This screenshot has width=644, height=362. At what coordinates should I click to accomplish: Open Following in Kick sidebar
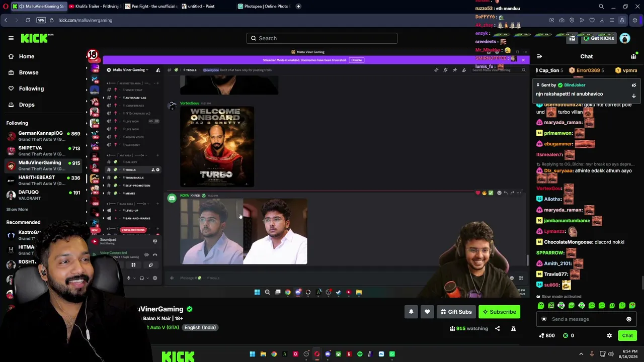[26, 89]
